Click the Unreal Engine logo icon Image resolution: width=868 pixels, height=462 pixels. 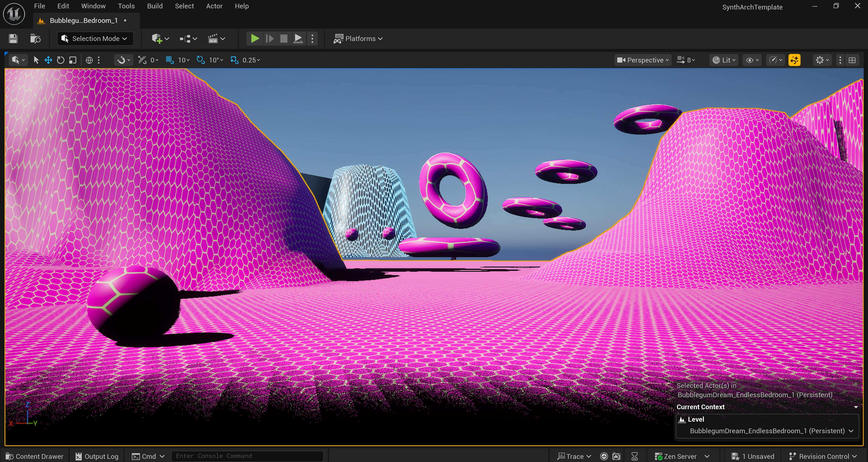point(14,14)
